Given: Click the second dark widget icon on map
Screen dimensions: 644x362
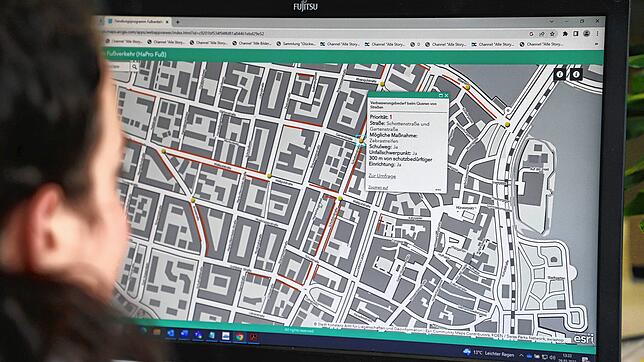Looking at the screenshot, I should pyautogui.click(x=576, y=74).
